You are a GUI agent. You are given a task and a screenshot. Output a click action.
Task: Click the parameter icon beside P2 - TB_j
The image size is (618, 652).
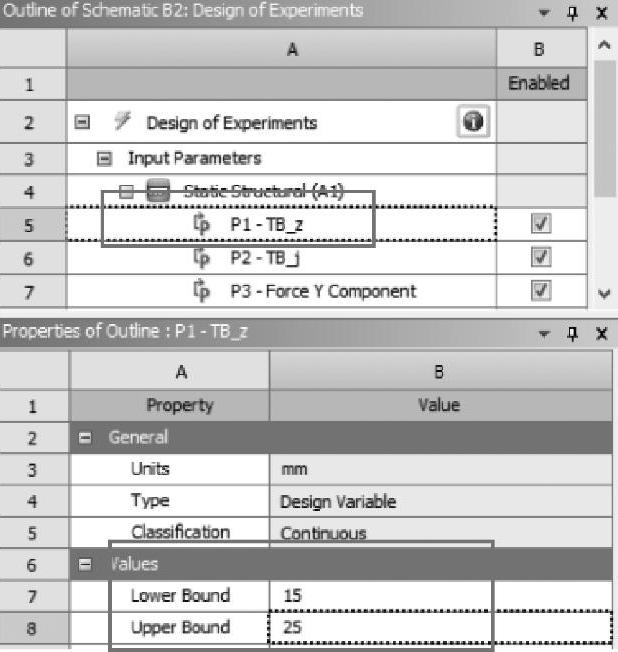(x=201, y=258)
